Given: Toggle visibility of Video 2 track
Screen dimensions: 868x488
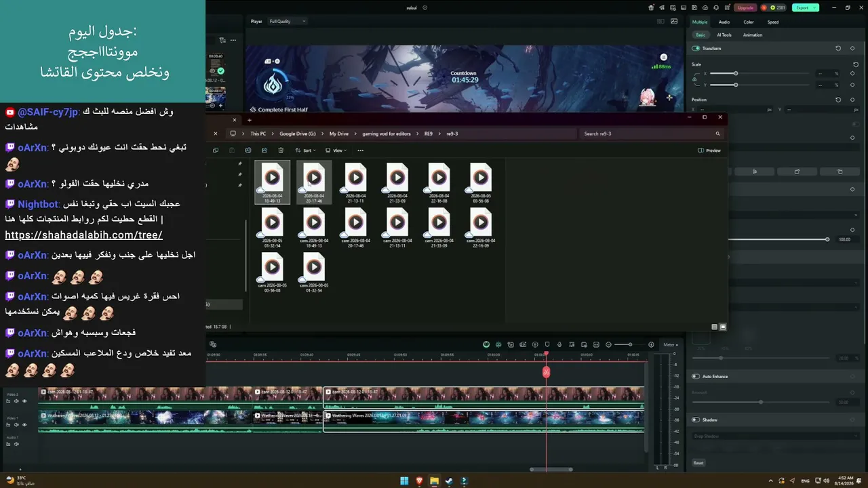Looking at the screenshot, I should [x=24, y=401].
